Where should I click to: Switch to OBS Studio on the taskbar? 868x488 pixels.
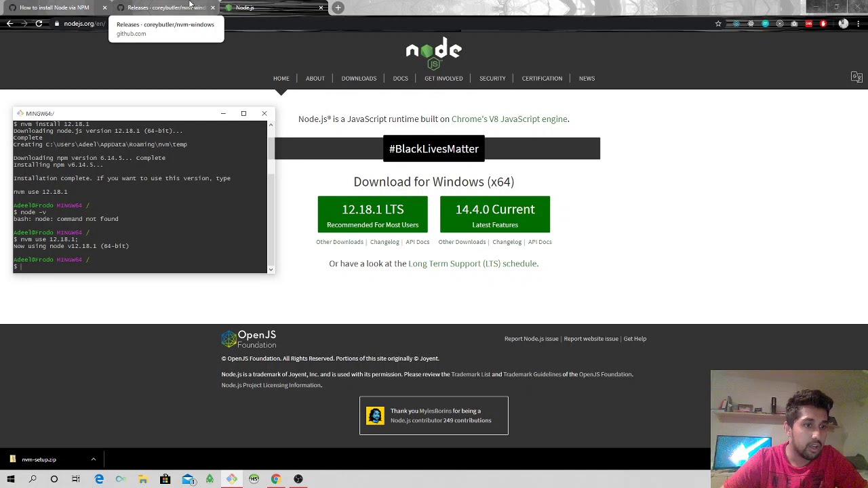tap(298, 479)
